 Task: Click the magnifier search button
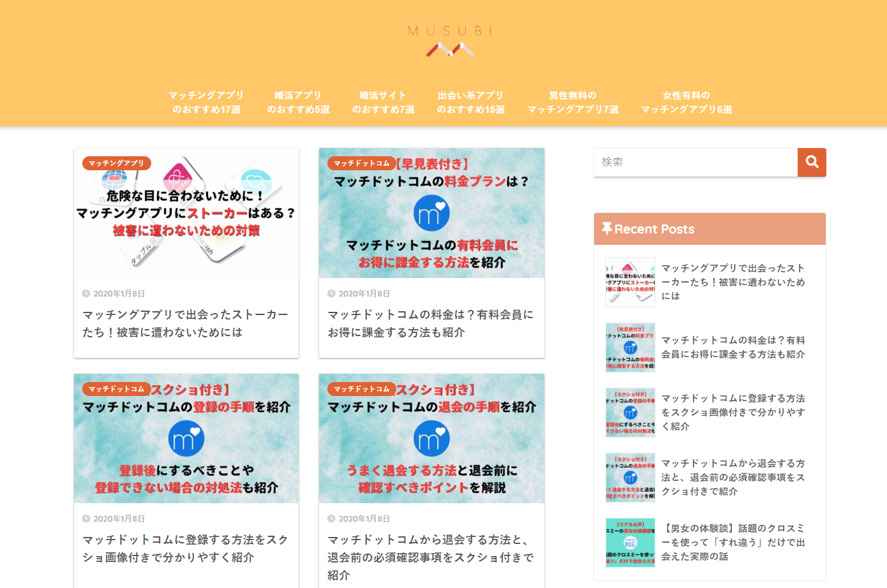[x=812, y=162]
